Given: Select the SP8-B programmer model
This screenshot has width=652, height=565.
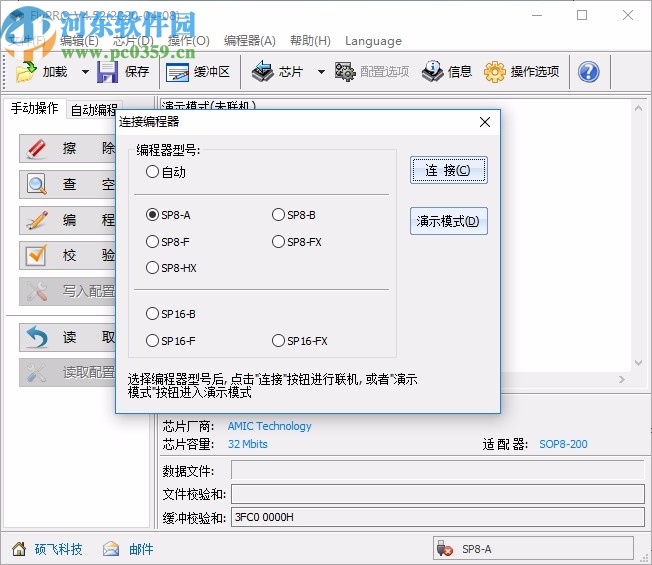Looking at the screenshot, I should pos(278,215).
